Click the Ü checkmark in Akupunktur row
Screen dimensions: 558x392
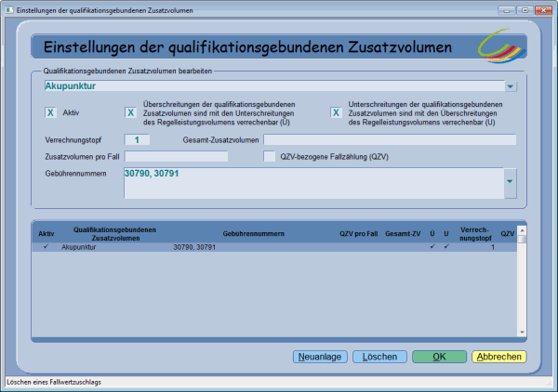coord(432,246)
